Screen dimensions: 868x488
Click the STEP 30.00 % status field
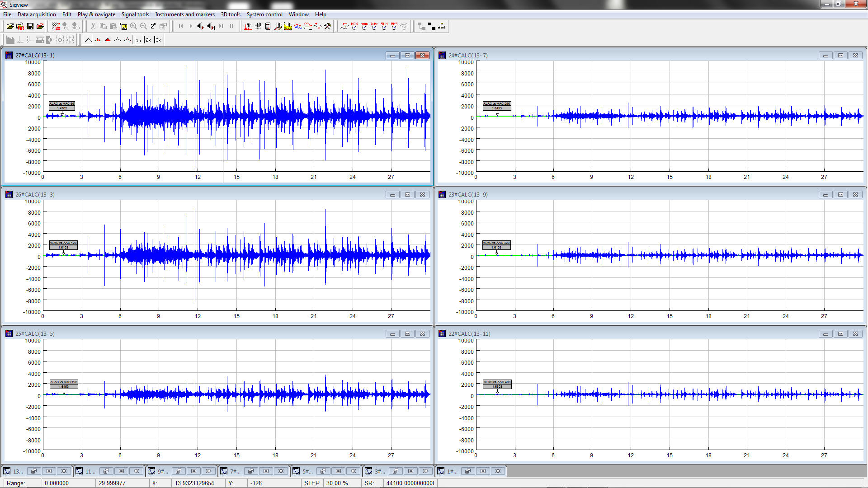point(332,483)
